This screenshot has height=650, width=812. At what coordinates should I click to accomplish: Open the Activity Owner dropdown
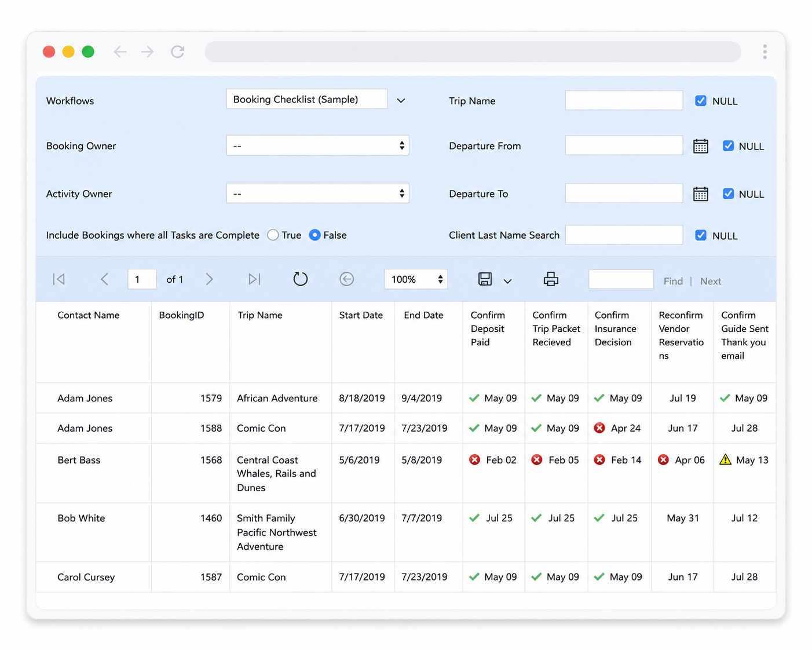317,193
